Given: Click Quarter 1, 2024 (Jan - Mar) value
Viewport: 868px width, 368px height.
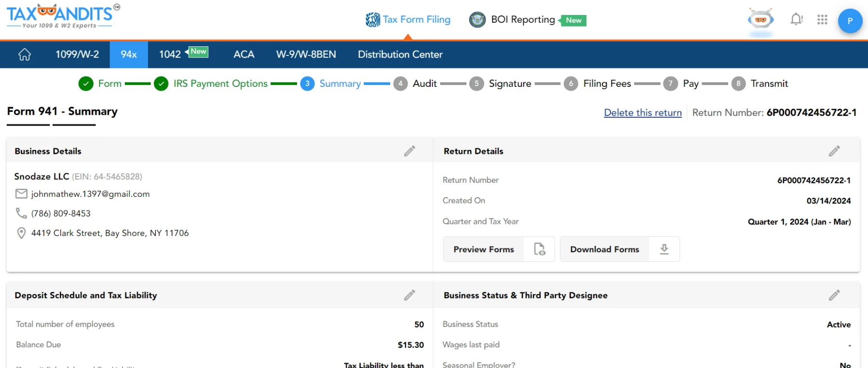Looking at the screenshot, I should tap(799, 222).
